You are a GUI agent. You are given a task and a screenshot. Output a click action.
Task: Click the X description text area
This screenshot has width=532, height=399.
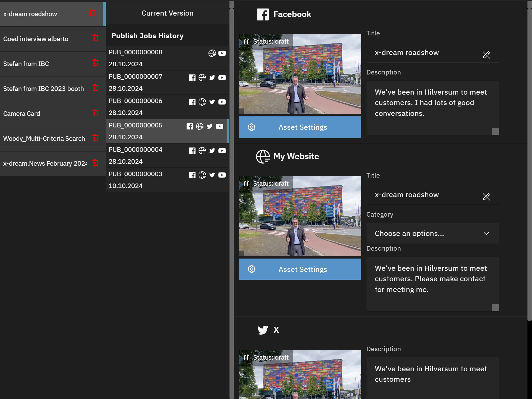point(433,378)
